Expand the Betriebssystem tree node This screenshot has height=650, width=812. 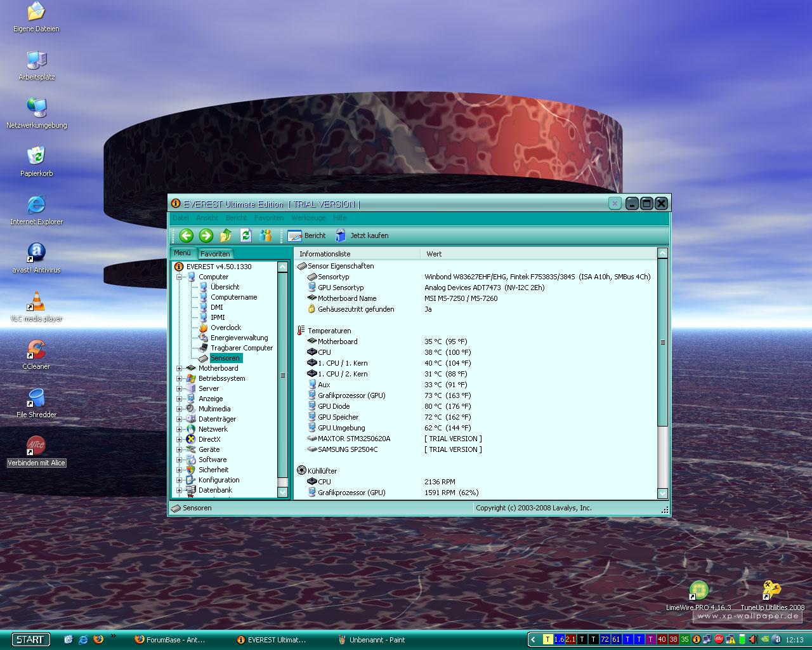179,378
